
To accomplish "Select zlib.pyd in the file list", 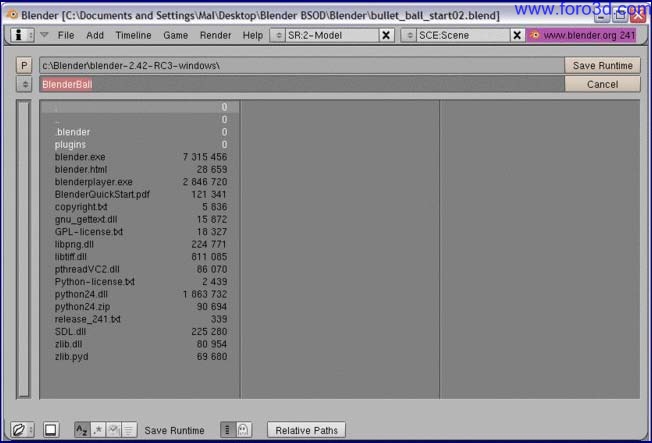I will coord(140,357).
